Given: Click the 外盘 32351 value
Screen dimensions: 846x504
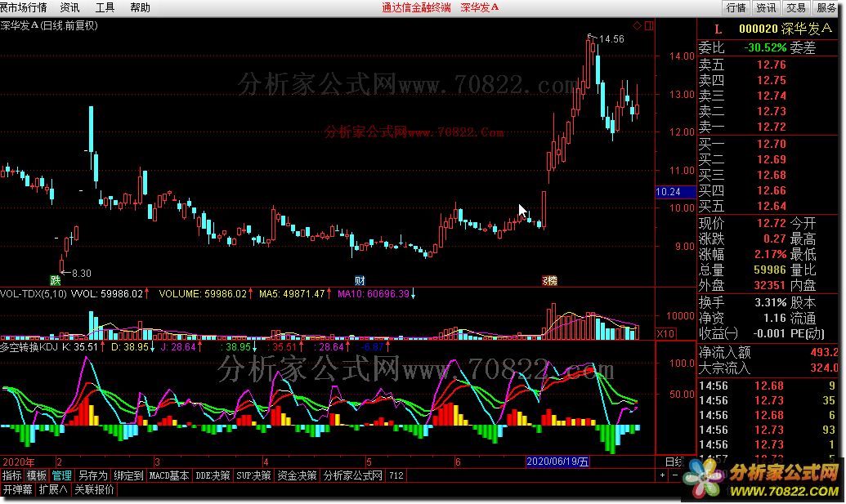Looking at the screenshot, I should pyautogui.click(x=770, y=285).
